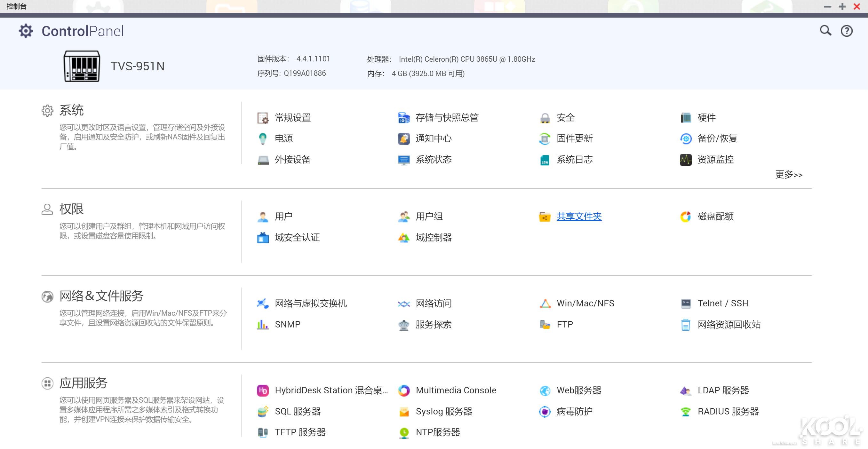This screenshot has height=449, width=868.
Task: Open 固件更新 firmware update
Action: tap(575, 138)
